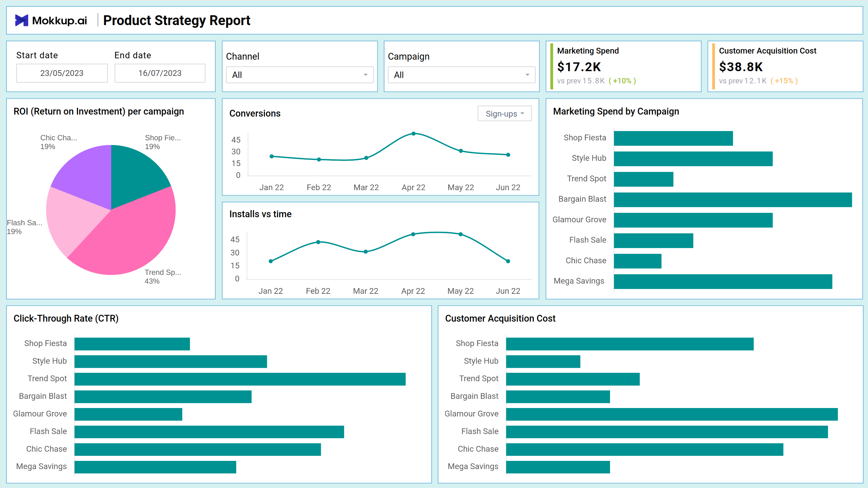Click the 'Shop Fie... 19%' pie label
Image resolution: width=868 pixels, height=488 pixels.
click(163, 142)
